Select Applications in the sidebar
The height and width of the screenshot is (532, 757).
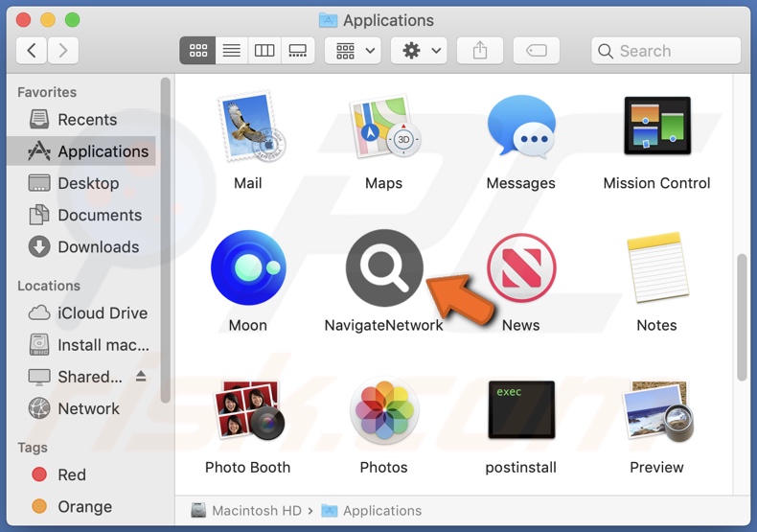(82, 151)
